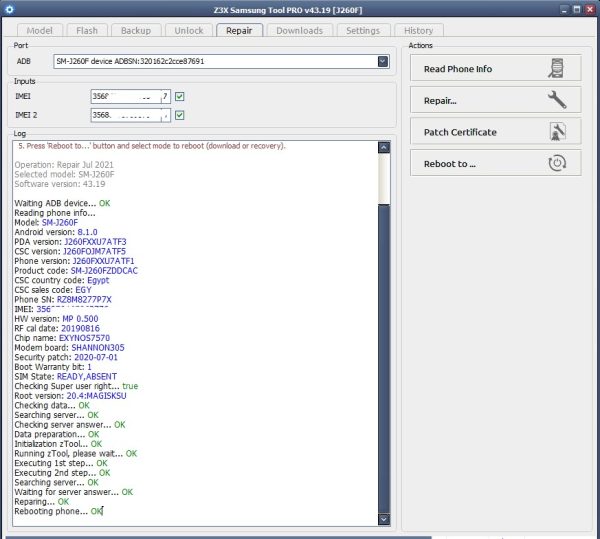Click the certificate patch icon
The height and width of the screenshot is (539, 600).
tap(557, 132)
